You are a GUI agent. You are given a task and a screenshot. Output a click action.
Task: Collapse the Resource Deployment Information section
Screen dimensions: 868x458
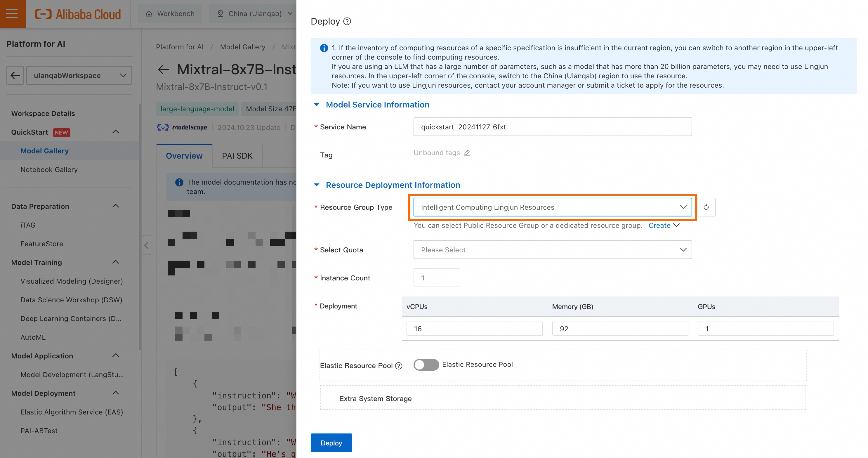click(316, 185)
